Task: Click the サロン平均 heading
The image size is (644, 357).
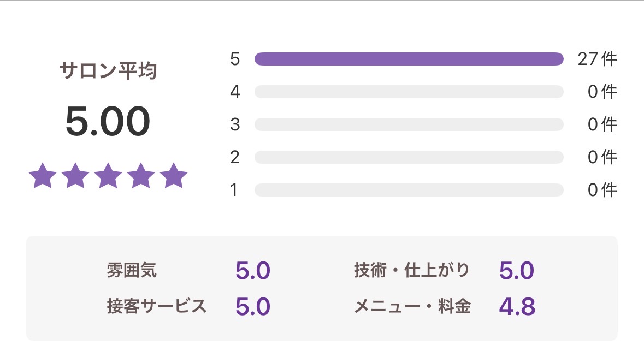Action: coord(108,71)
